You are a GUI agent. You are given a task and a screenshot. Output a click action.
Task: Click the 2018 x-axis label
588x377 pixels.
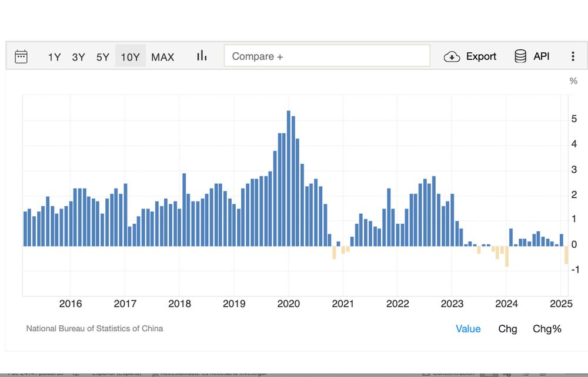tap(179, 304)
